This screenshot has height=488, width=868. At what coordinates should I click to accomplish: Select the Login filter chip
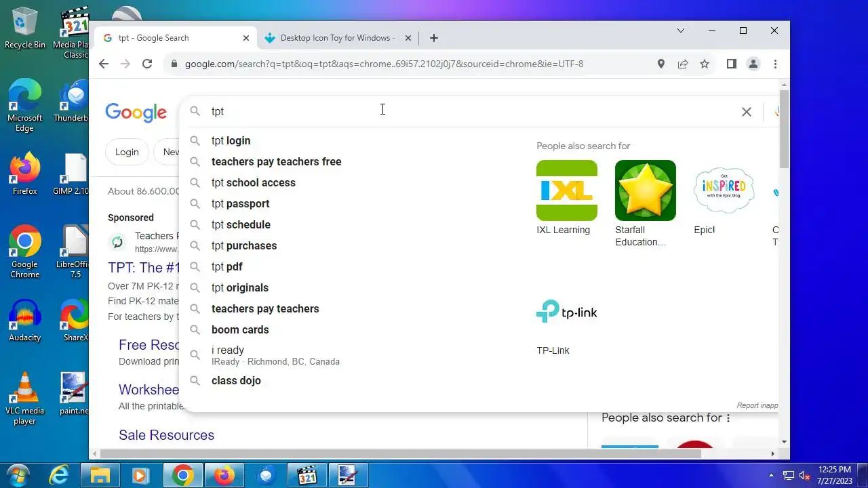click(127, 152)
